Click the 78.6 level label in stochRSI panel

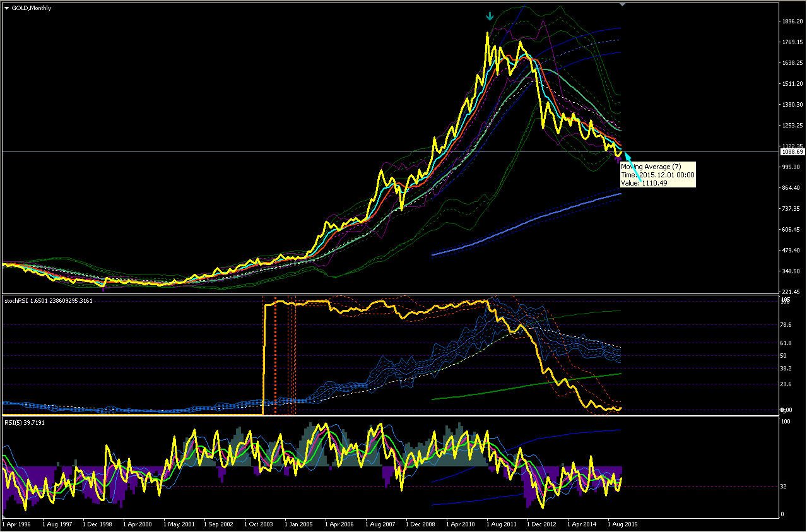tap(786, 325)
